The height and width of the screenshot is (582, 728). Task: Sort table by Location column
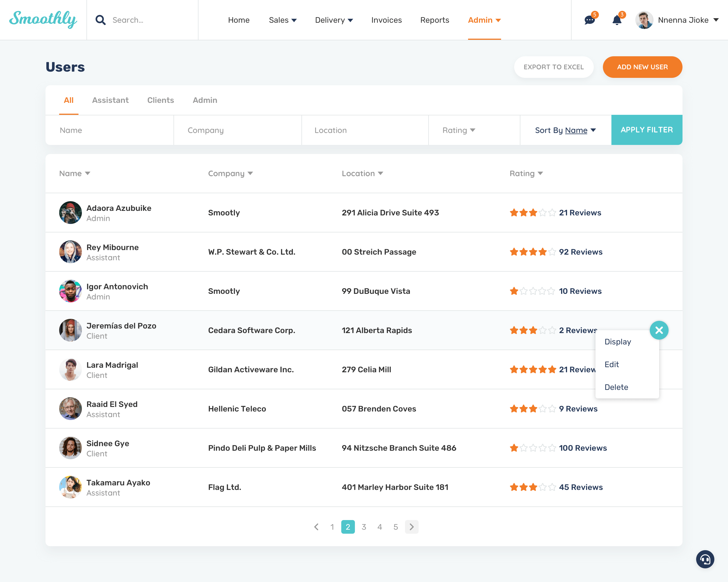pos(362,173)
